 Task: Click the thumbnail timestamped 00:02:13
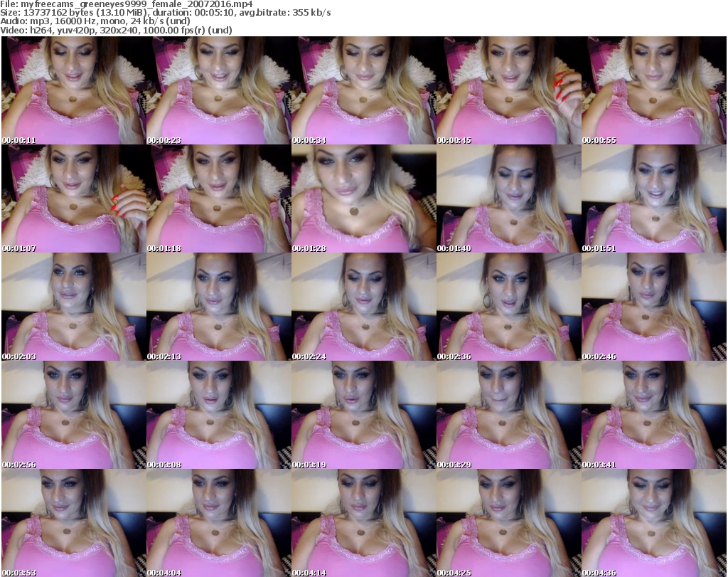(x=219, y=307)
